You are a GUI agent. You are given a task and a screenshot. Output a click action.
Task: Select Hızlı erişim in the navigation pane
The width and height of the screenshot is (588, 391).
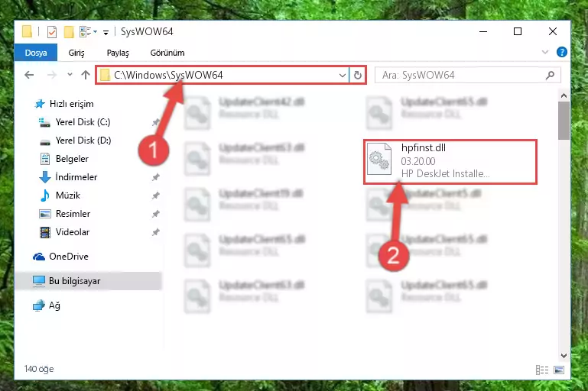pyautogui.click(x=71, y=104)
